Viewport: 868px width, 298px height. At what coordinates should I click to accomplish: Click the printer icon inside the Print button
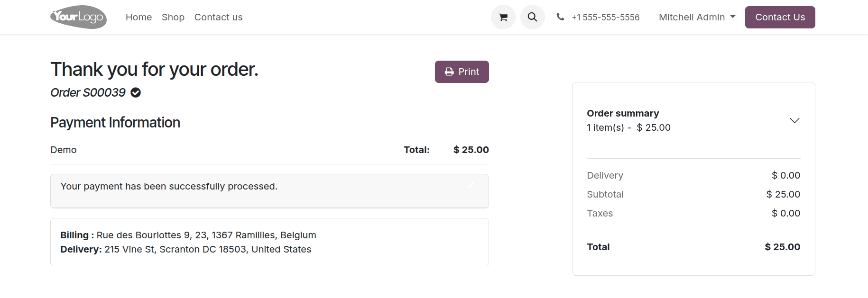(x=449, y=72)
